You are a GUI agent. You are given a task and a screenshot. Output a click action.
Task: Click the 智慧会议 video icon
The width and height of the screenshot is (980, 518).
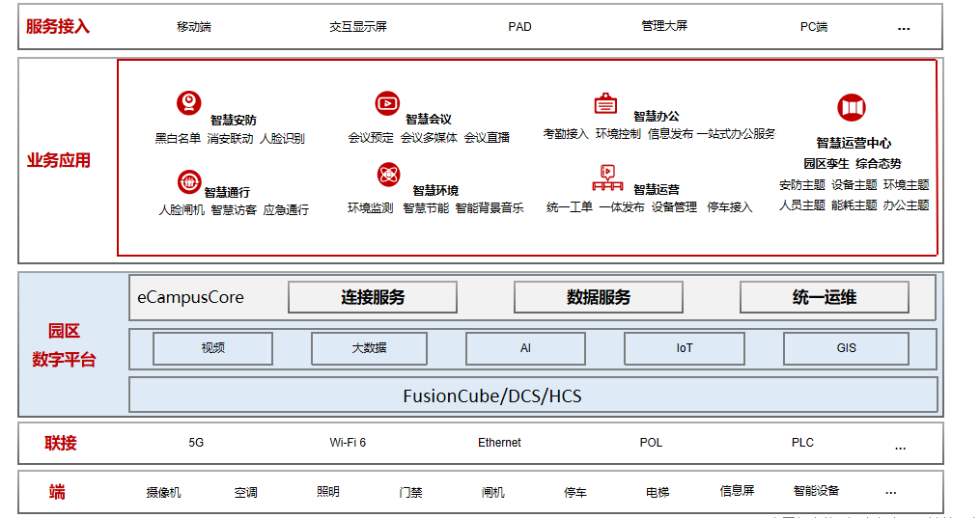387,103
